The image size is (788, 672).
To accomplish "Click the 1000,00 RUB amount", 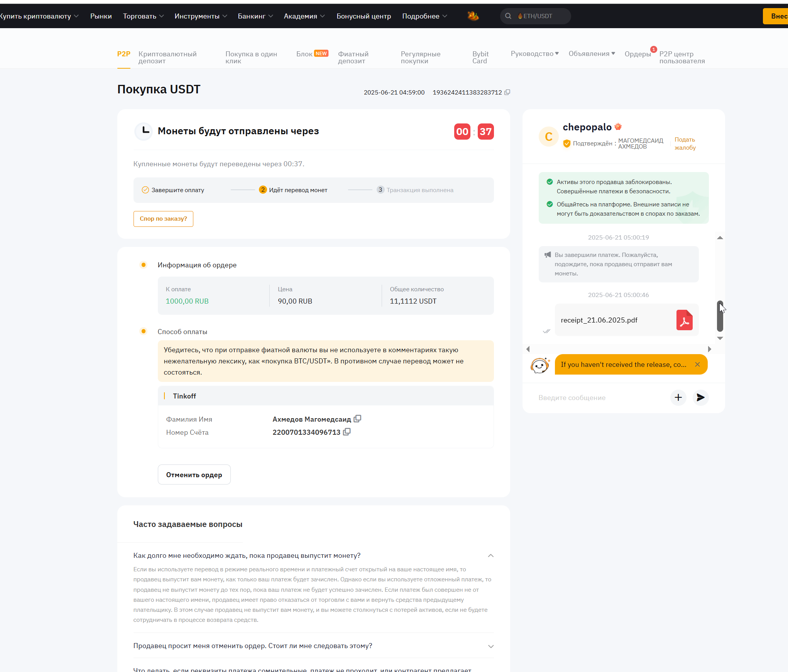I will [x=187, y=301].
